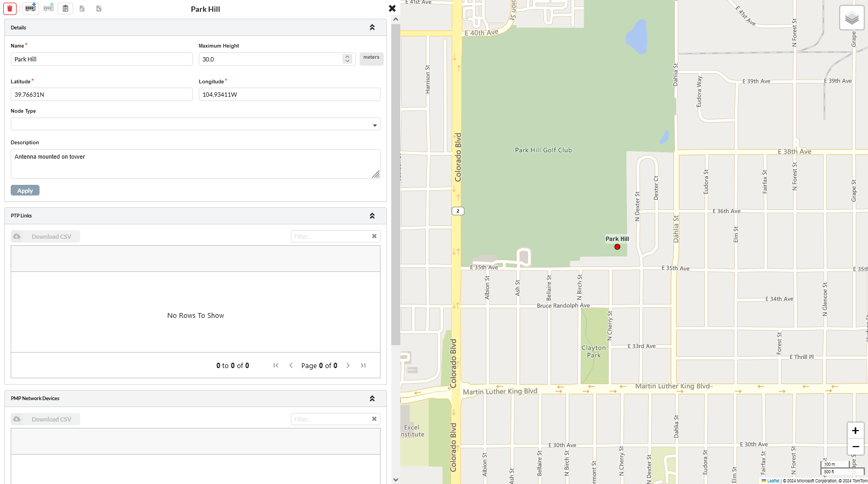Click the 'Page 0 of 0' text
The height and width of the screenshot is (484, 868).
point(319,366)
